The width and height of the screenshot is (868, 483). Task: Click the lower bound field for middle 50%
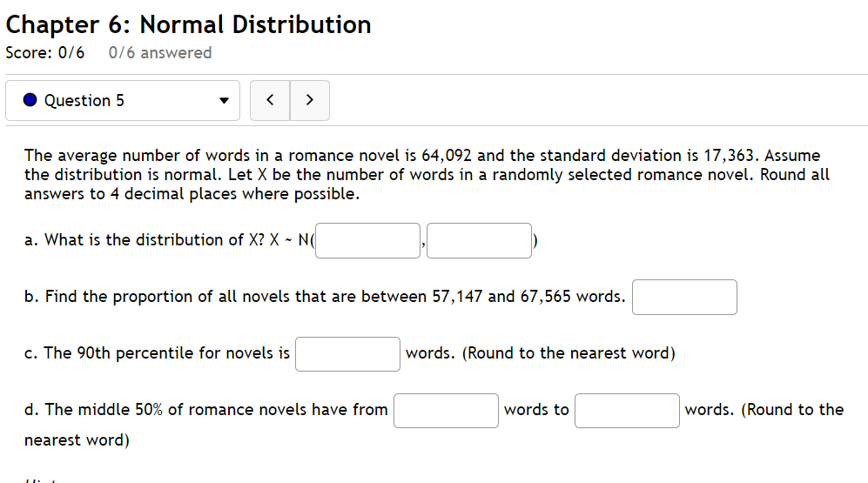[446, 411]
